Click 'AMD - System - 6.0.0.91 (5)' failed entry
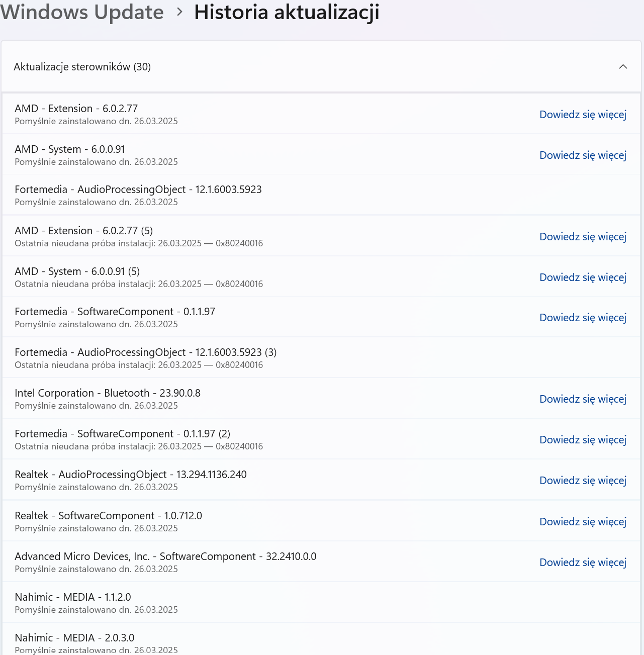Screen dimensions: 644x655 [321, 277]
